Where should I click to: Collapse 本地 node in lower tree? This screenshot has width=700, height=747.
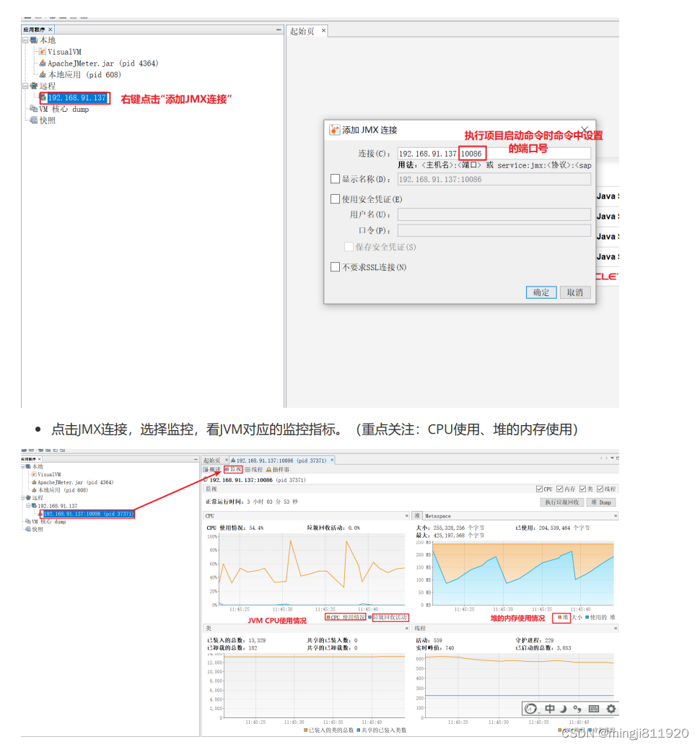[x=22, y=466]
